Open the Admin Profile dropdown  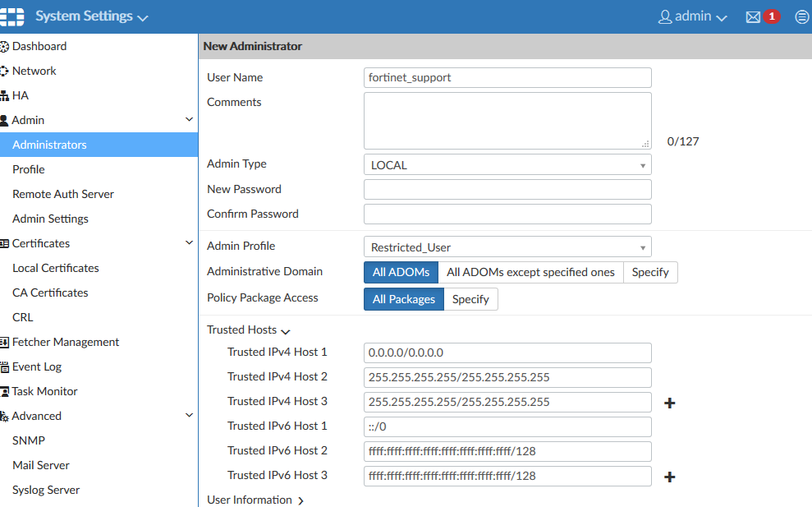pos(507,247)
